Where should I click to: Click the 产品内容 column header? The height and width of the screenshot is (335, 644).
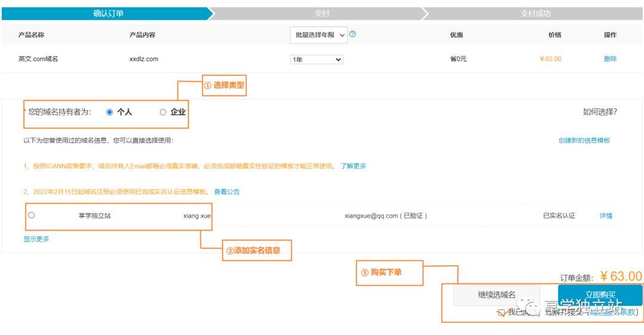(x=143, y=35)
